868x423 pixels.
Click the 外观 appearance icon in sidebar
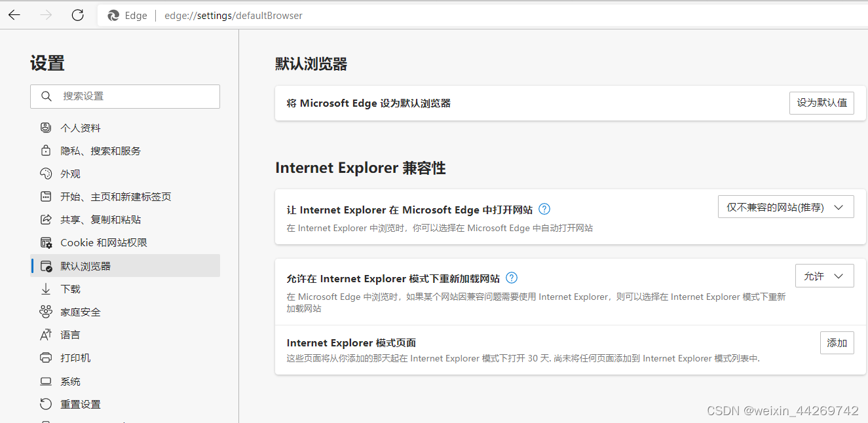(x=45, y=173)
